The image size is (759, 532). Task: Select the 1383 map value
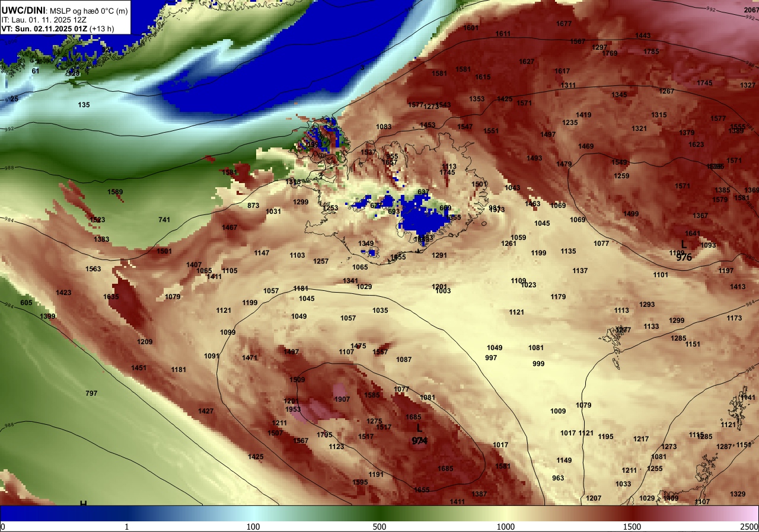(101, 239)
